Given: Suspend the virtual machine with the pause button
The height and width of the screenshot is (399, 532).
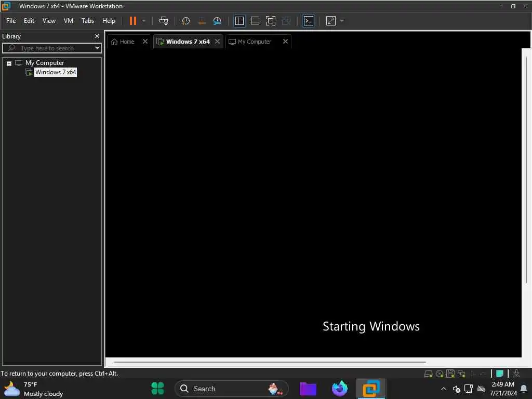Looking at the screenshot, I should click(132, 21).
